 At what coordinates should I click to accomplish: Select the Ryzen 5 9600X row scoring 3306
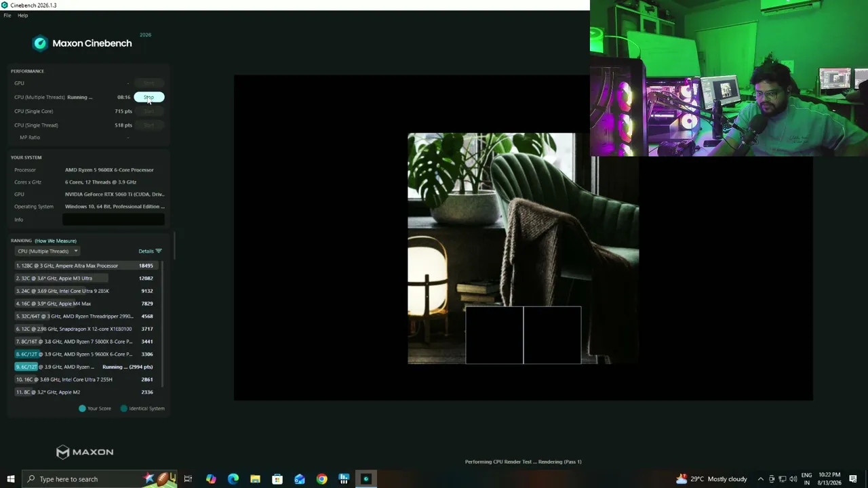click(87, 354)
